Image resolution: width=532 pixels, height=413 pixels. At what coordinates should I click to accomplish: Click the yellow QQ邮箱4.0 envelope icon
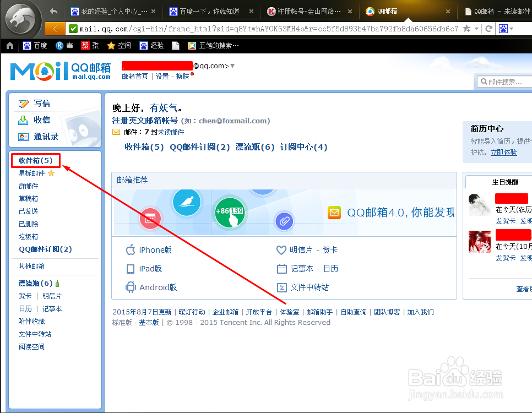tap(334, 213)
